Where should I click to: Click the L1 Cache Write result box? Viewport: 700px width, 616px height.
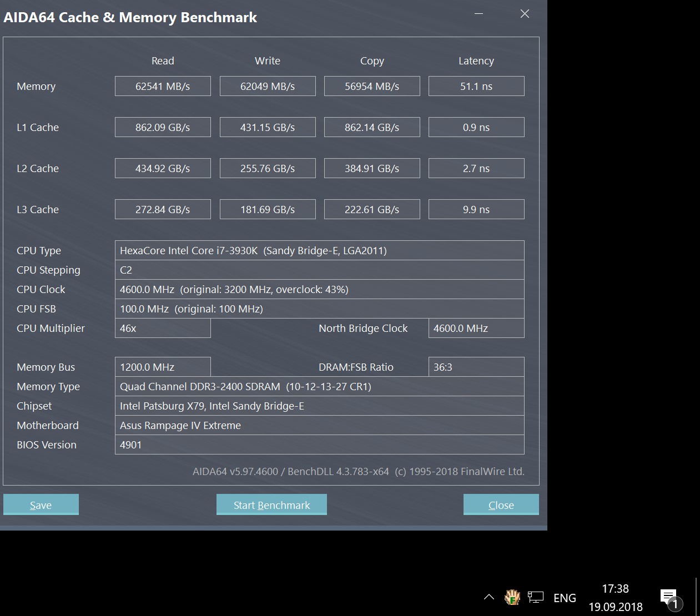click(267, 127)
